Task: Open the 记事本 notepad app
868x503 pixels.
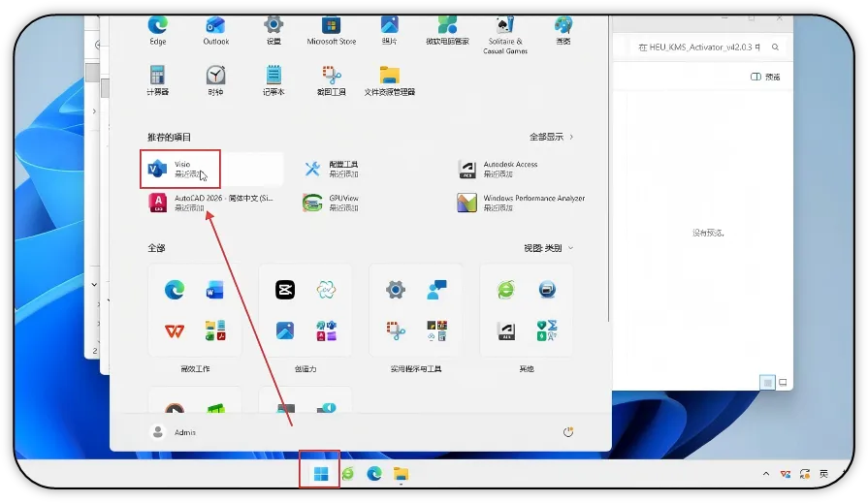Action: tap(273, 80)
